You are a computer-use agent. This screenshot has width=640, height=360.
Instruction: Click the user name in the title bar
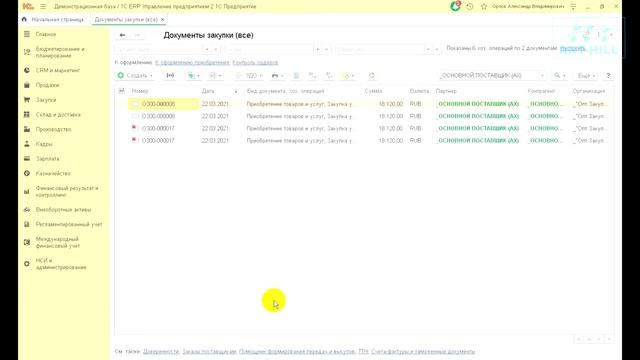click(528, 7)
